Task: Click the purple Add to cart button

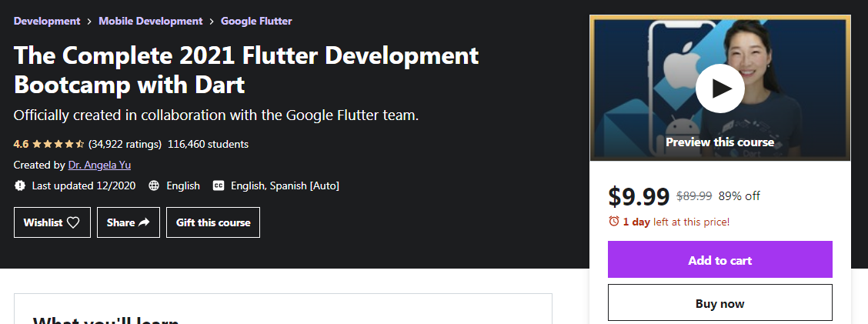Action: (x=719, y=259)
